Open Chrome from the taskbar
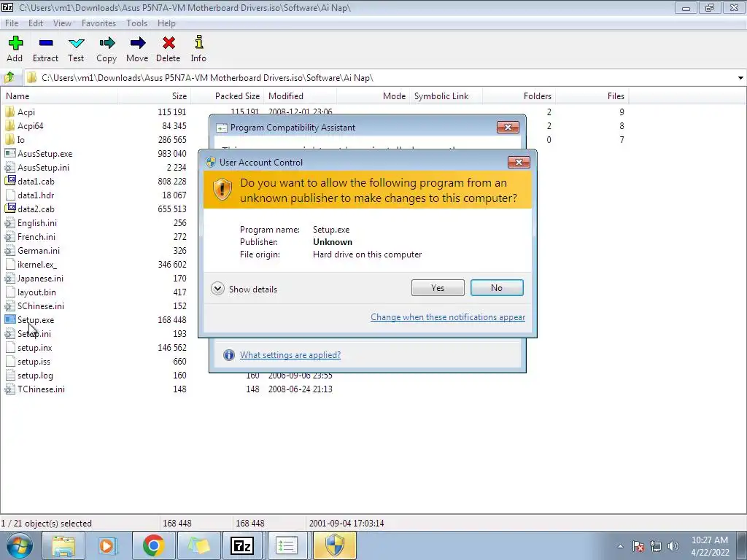Screen dimensions: 747x560 pyautogui.click(x=153, y=545)
